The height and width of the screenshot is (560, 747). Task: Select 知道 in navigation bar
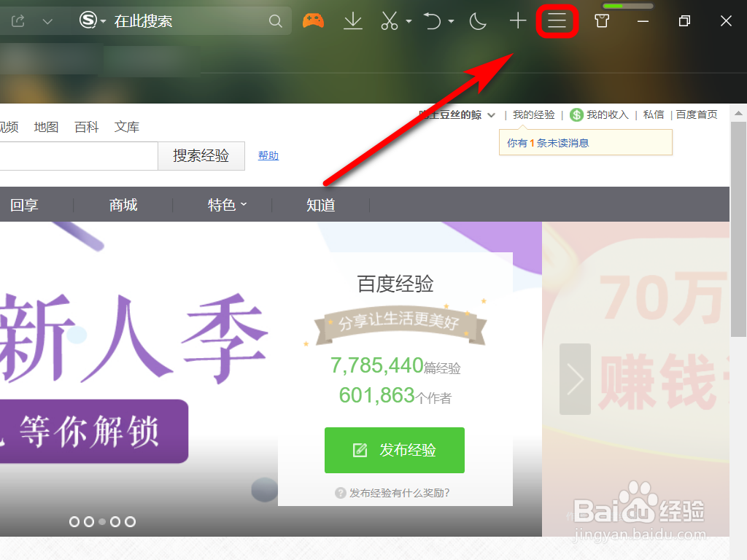click(321, 205)
